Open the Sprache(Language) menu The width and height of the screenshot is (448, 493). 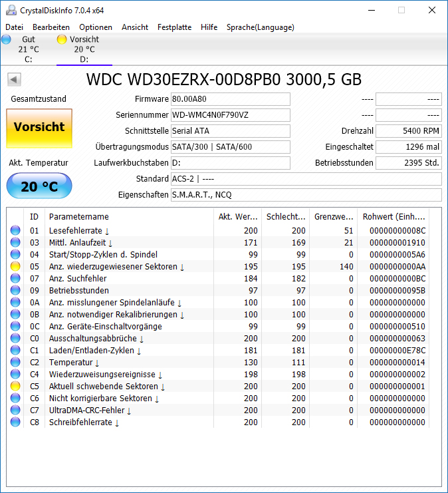pos(261,27)
